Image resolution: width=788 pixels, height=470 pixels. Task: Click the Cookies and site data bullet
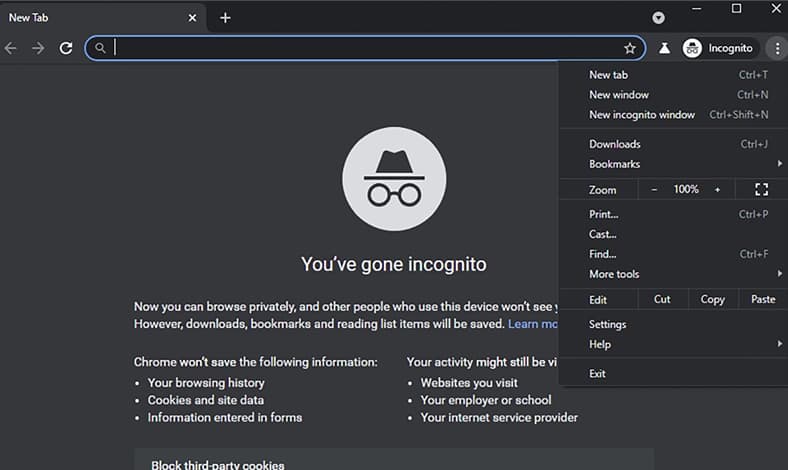tap(206, 400)
